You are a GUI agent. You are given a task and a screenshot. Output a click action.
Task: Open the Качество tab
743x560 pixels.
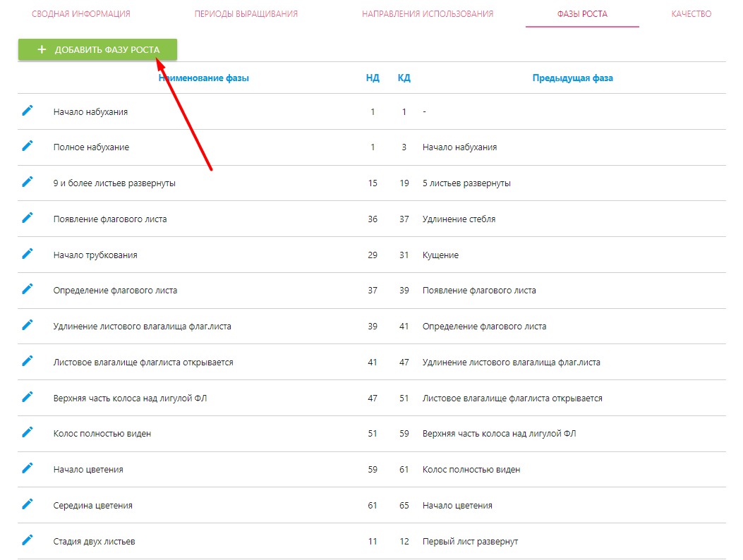[691, 14]
